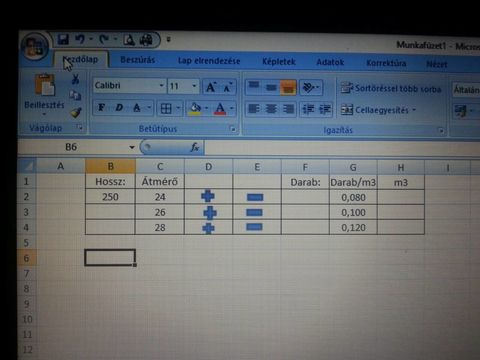Save the workbook with the floppy icon
Screen dimensions: 480x360
63,40
